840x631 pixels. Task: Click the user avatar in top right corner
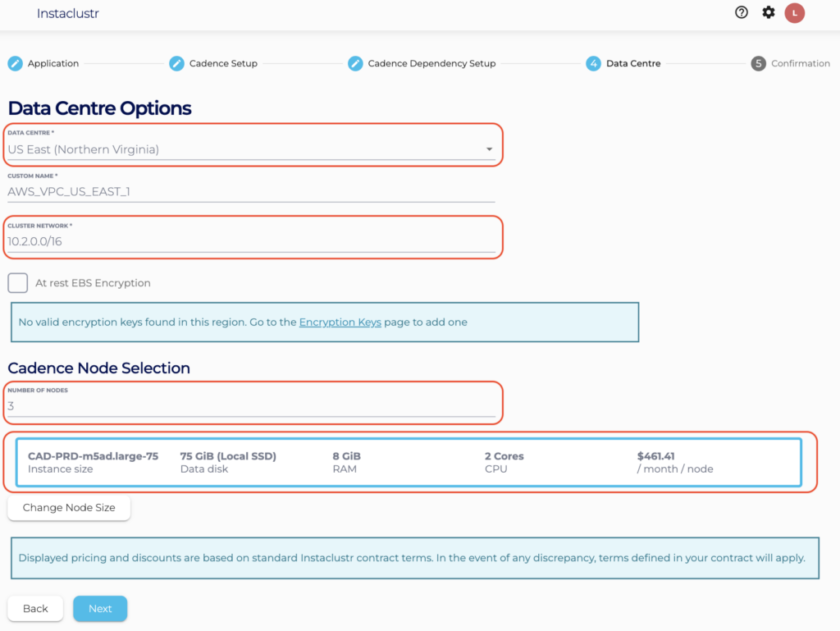click(x=794, y=12)
